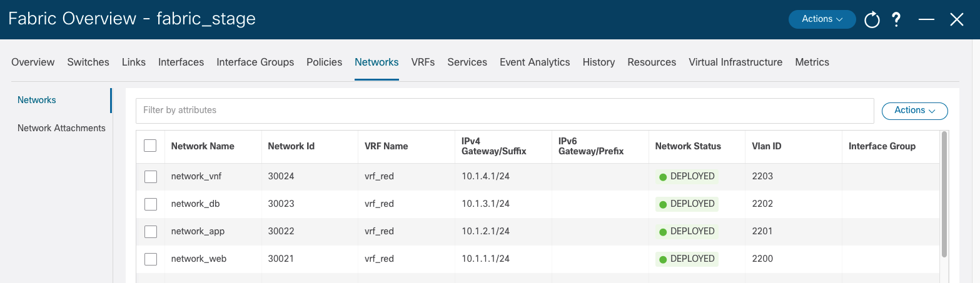Check the box for network_vnf
This screenshot has width=980, height=283.
point(150,177)
